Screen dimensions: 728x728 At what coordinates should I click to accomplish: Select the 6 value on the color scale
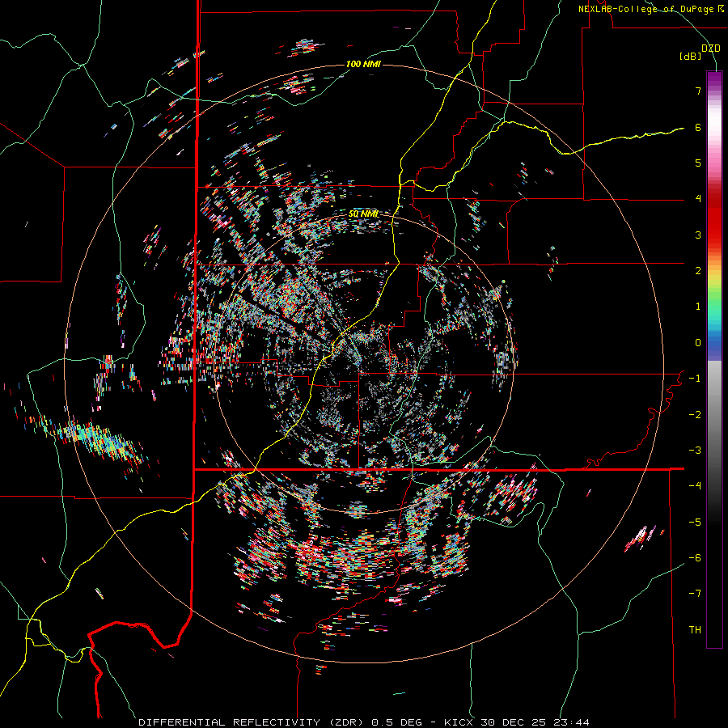698,127
